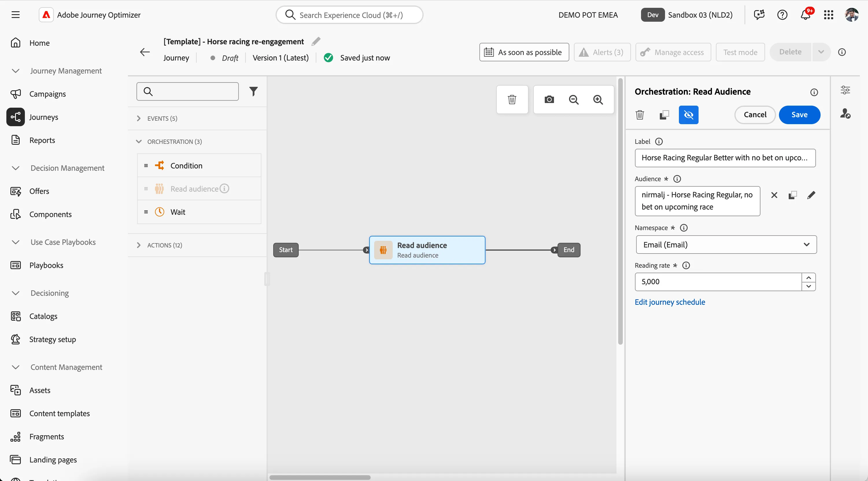Open Content templates in sidebar
Screen dimensions: 868x481
coord(59,414)
